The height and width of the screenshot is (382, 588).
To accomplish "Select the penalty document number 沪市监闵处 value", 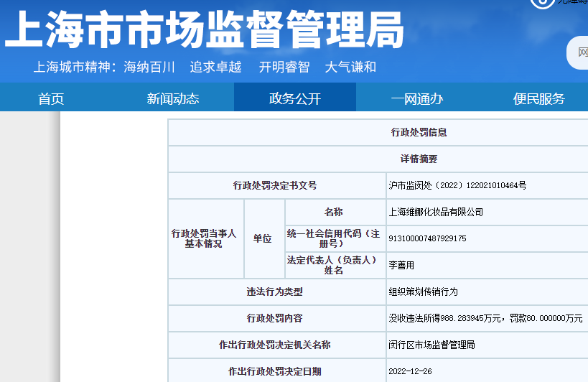I will point(457,185).
